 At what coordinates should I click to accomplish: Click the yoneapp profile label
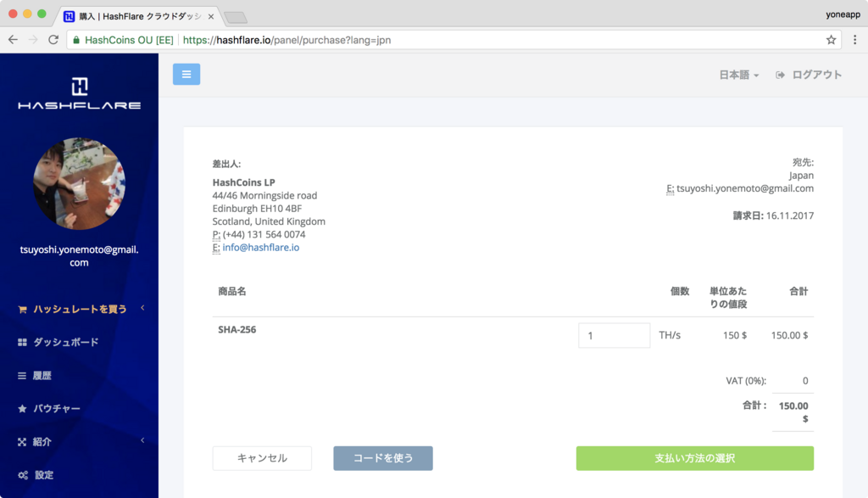[x=843, y=15]
